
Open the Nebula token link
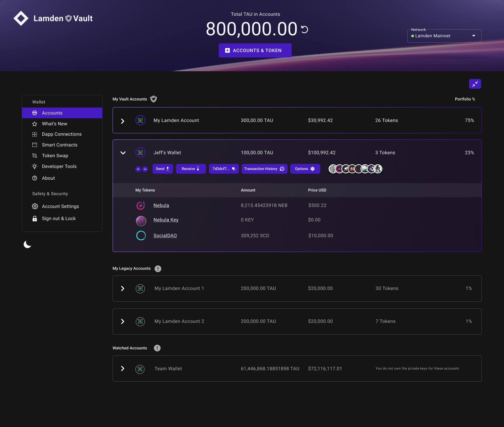[161, 205]
